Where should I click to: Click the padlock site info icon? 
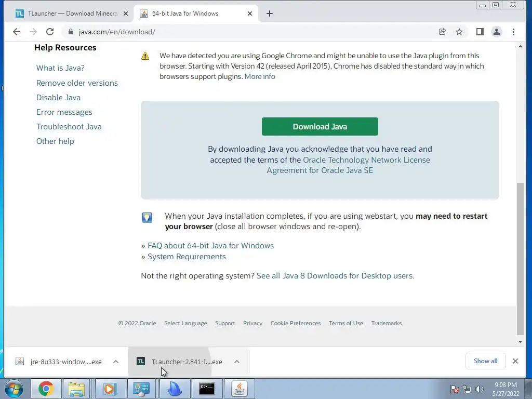click(x=71, y=32)
